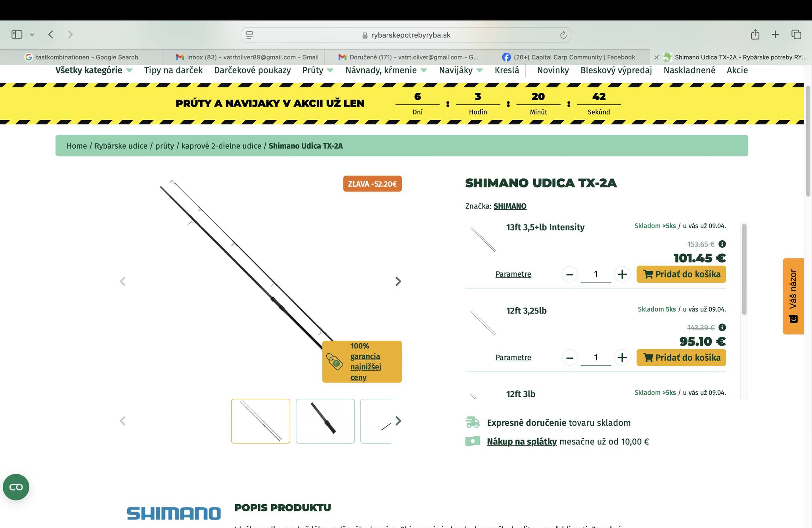Go back to the previous page
This screenshot has height=528, width=812.
(51, 34)
